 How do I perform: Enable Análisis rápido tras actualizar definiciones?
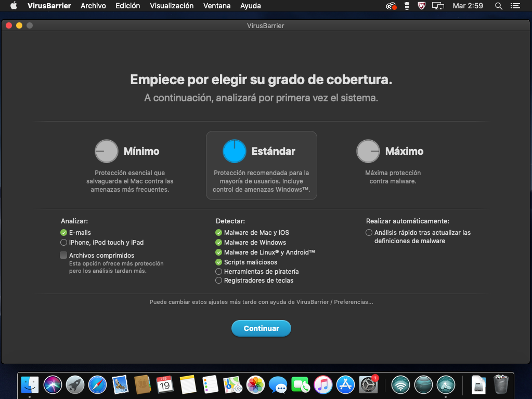coord(369,233)
